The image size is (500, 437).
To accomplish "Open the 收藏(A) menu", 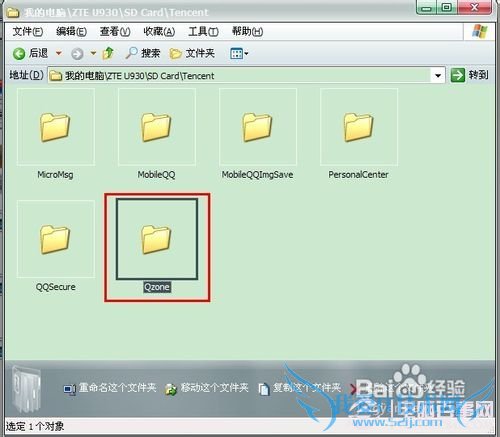I will (x=159, y=32).
